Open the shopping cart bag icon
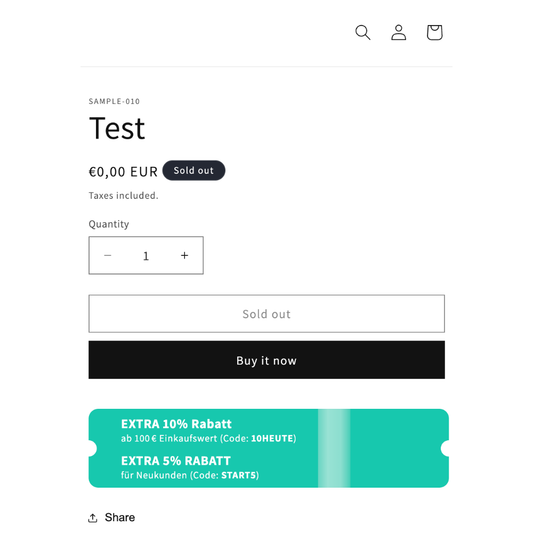Screen dimensions: 533x533 point(434,33)
